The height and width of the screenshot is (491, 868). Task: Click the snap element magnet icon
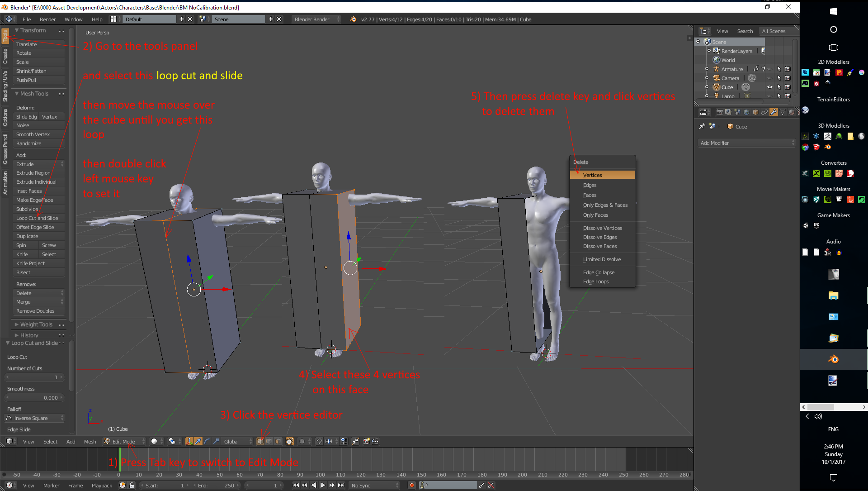pyautogui.click(x=319, y=441)
